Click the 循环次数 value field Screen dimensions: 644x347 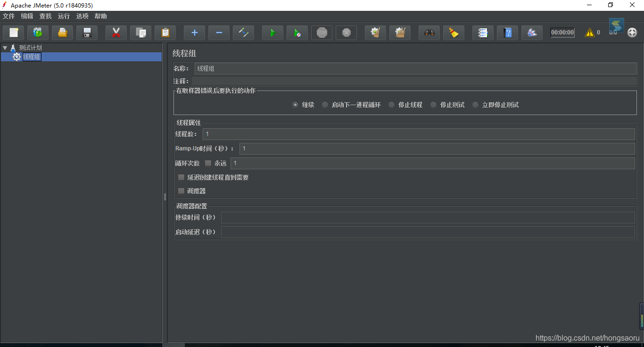click(433, 163)
